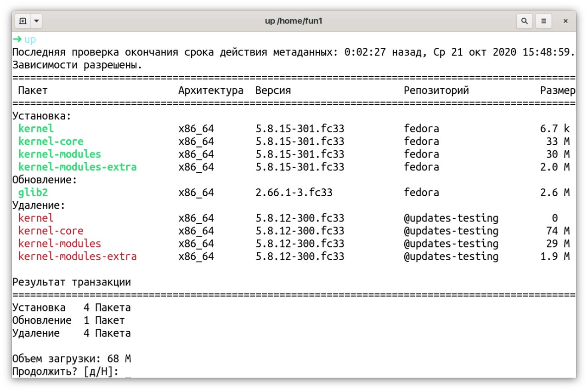Click the glib2 version '2.66.1-3.fc33'

(294, 193)
